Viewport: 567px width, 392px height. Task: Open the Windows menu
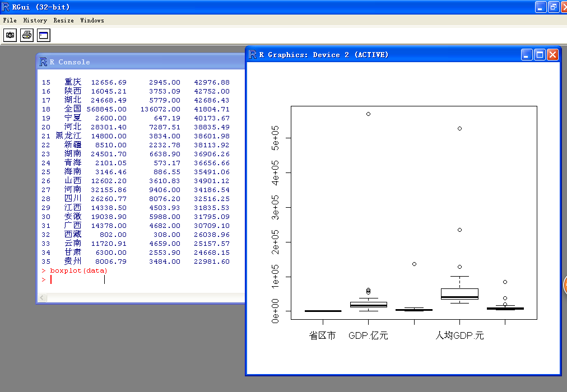pos(92,20)
